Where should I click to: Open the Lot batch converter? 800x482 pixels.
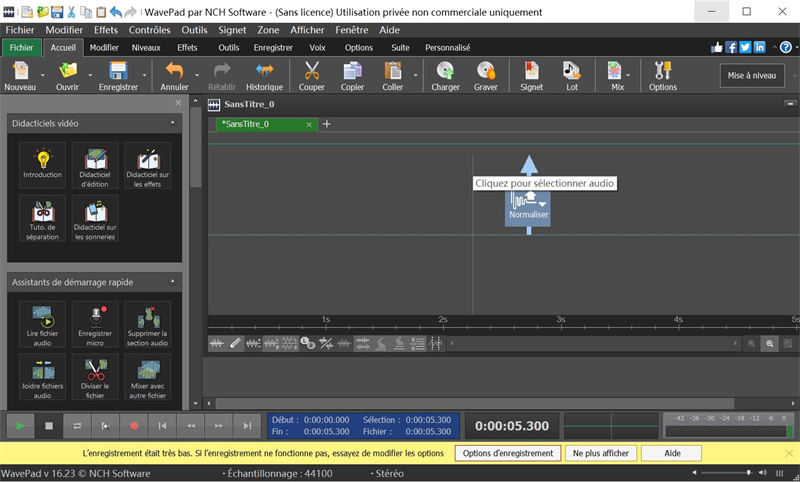point(571,75)
